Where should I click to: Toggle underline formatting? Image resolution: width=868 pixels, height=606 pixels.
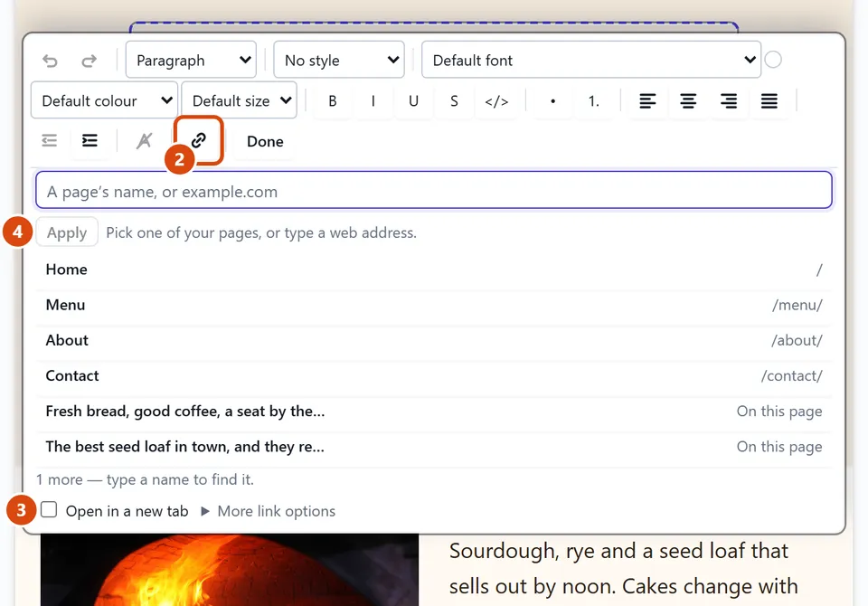coord(413,100)
